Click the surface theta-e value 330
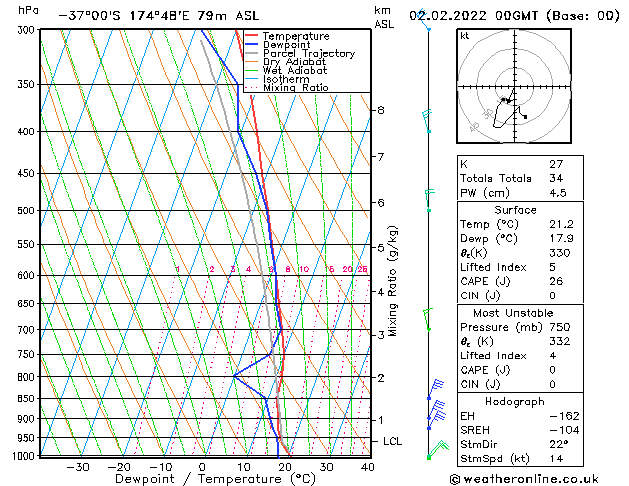The width and height of the screenshot is (629, 486). 560,253
